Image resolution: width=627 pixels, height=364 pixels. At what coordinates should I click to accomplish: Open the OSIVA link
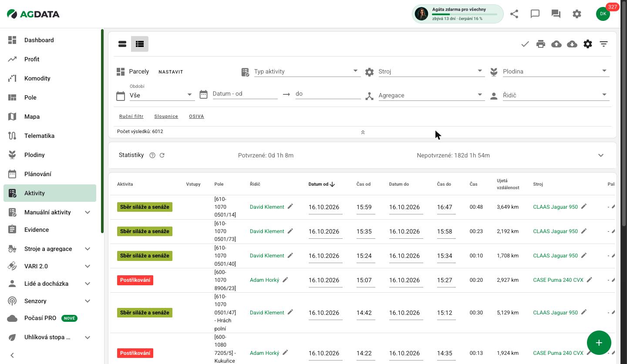coord(196,116)
